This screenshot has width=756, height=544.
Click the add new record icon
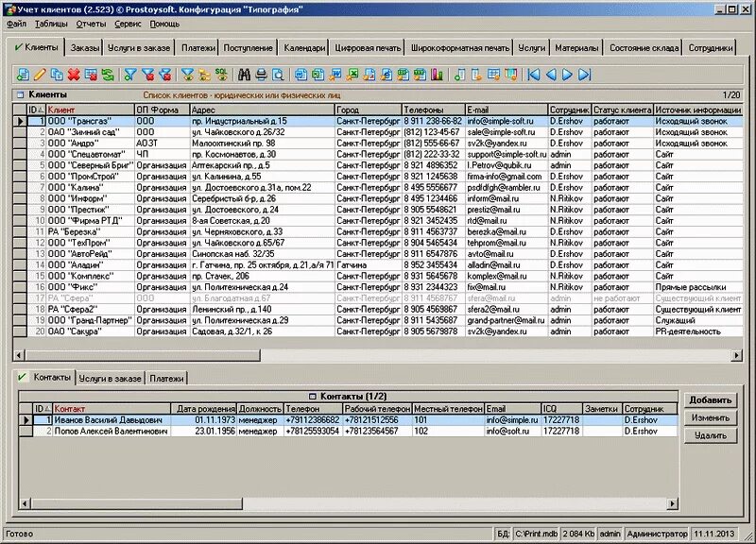(x=23, y=75)
